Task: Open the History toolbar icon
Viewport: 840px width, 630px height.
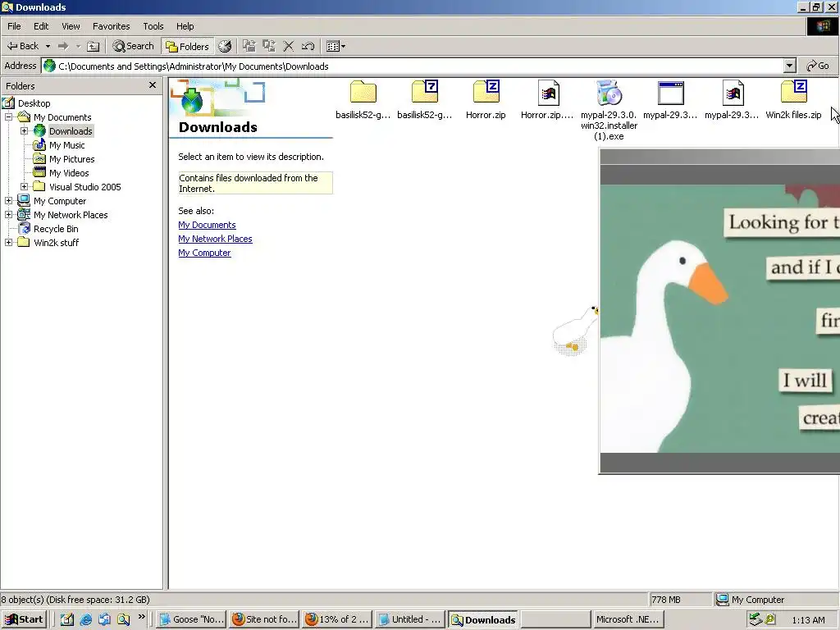Action: [x=225, y=46]
